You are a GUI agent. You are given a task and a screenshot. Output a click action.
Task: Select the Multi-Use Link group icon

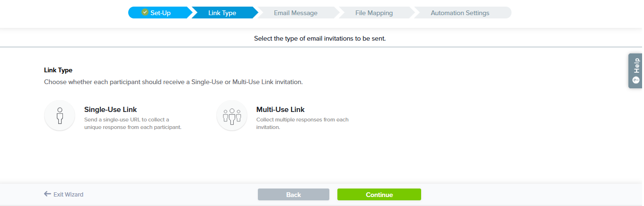(232, 116)
